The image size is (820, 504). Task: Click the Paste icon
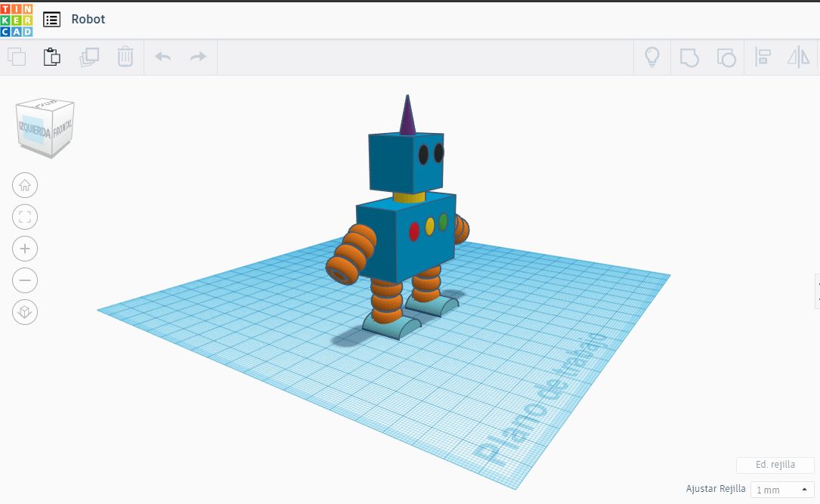click(x=51, y=57)
